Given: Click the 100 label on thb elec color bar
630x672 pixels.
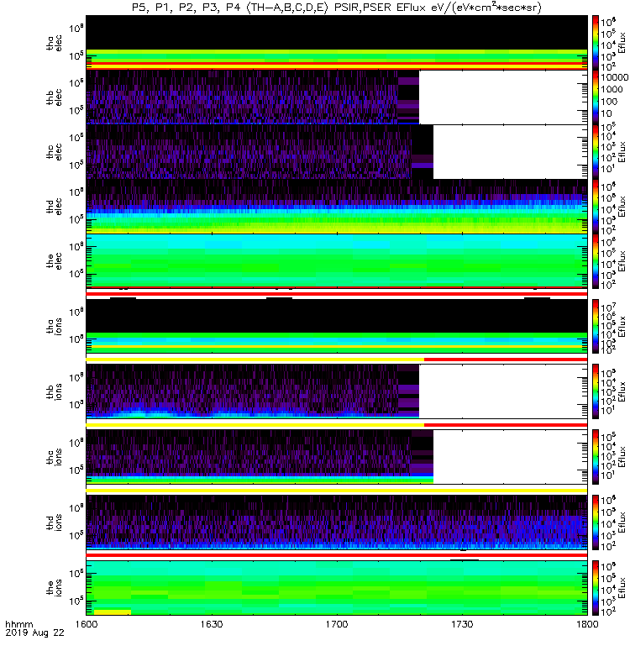Looking at the screenshot, I should tap(609, 102).
